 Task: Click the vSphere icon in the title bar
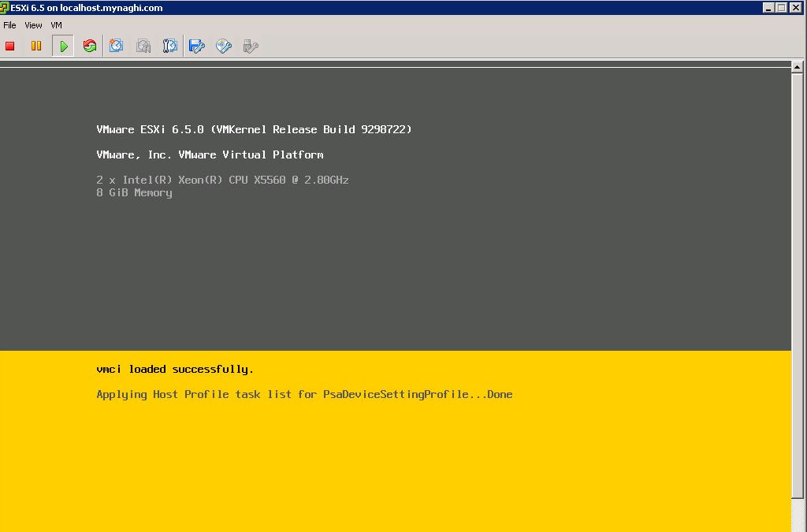click(x=5, y=7)
